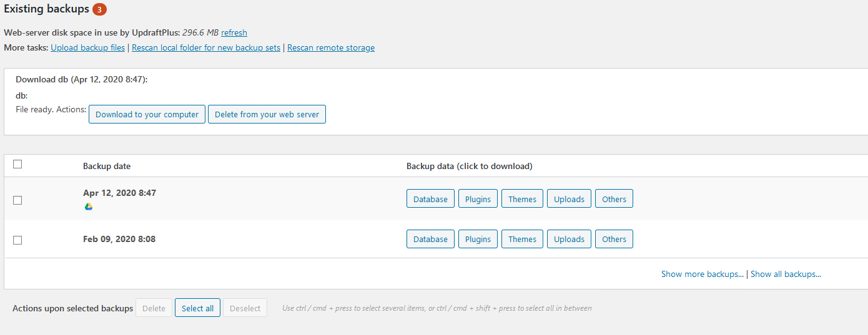The height and width of the screenshot is (335, 868).
Task: Expand list with Show more backups link
Action: 703,274
